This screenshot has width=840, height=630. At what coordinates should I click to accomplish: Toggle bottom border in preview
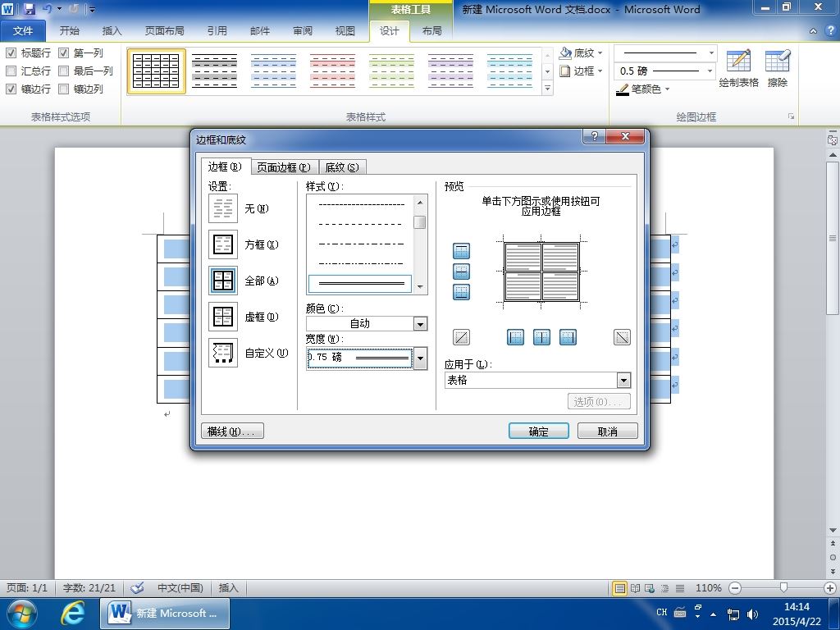coord(461,291)
